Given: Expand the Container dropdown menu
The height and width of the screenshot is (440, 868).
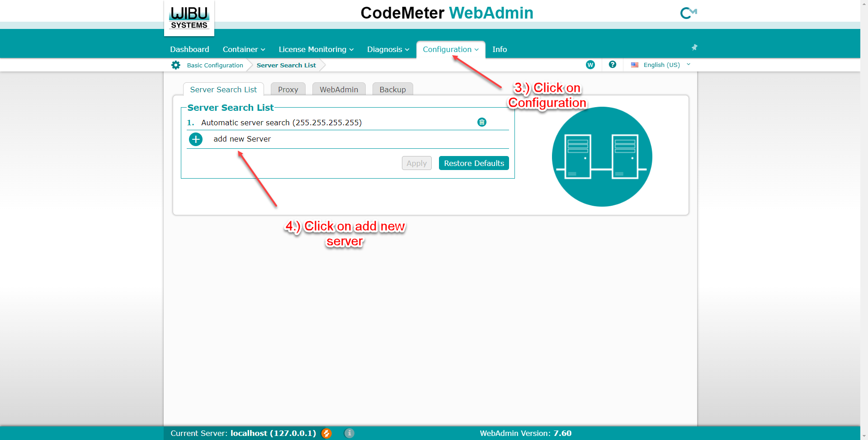Looking at the screenshot, I should (244, 49).
